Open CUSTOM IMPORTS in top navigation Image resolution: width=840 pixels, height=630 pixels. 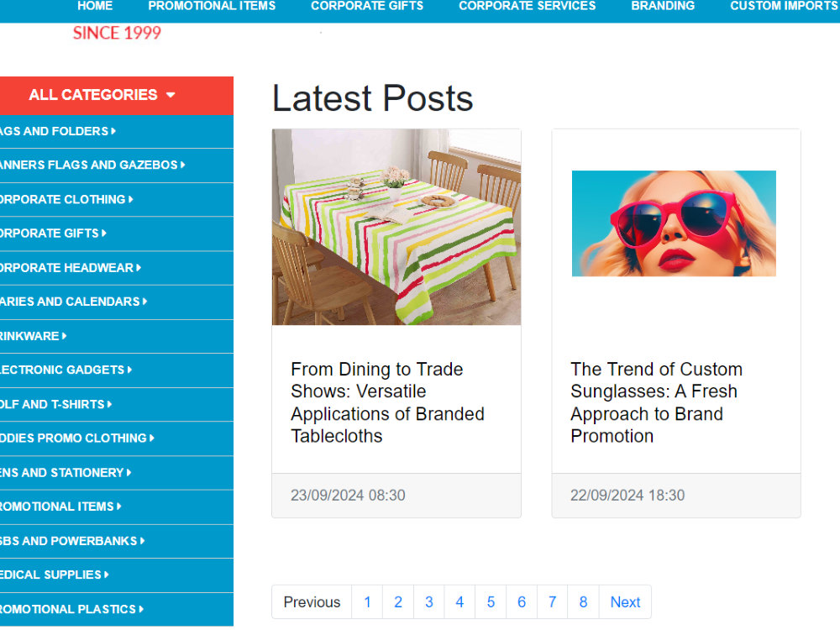click(x=785, y=6)
